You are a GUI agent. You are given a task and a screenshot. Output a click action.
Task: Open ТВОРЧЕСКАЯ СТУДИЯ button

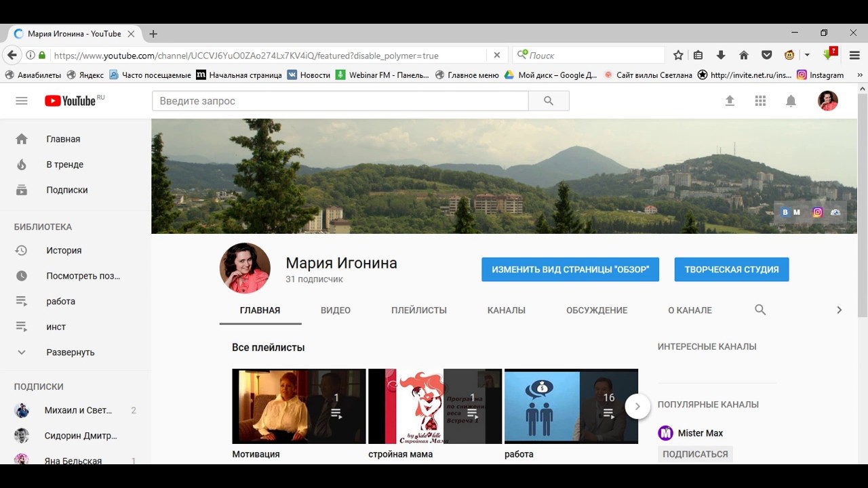(732, 269)
